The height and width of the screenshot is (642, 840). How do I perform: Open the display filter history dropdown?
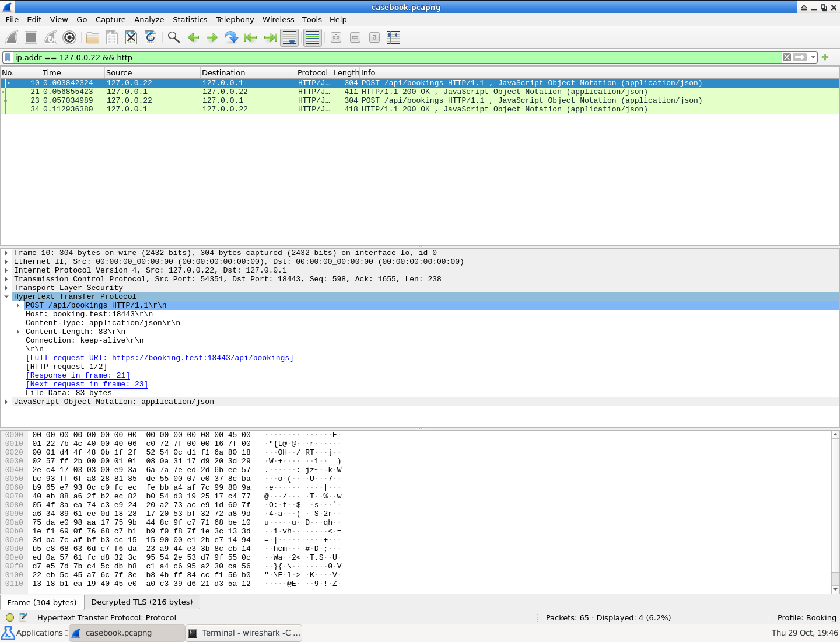813,57
